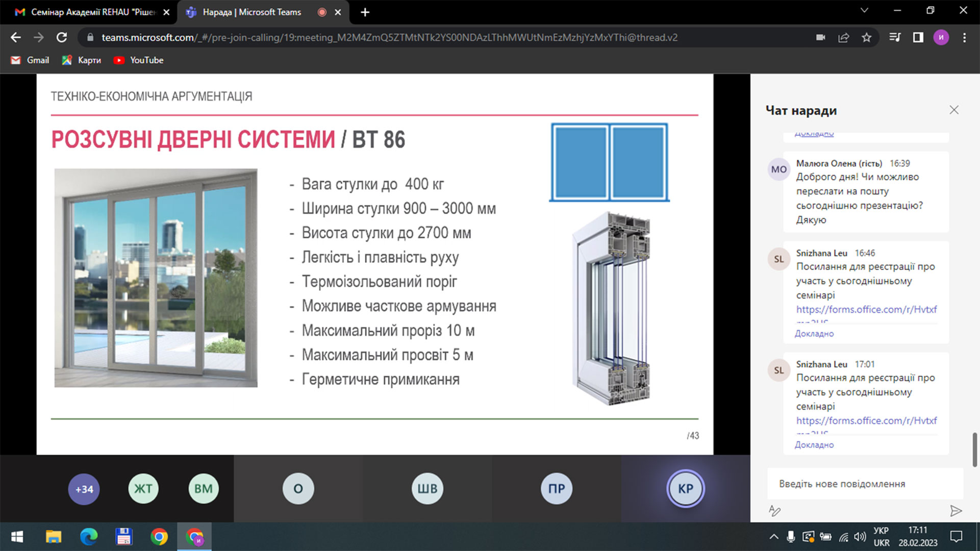Click the new message input field
This screenshot has height=551, width=980.
click(865, 484)
